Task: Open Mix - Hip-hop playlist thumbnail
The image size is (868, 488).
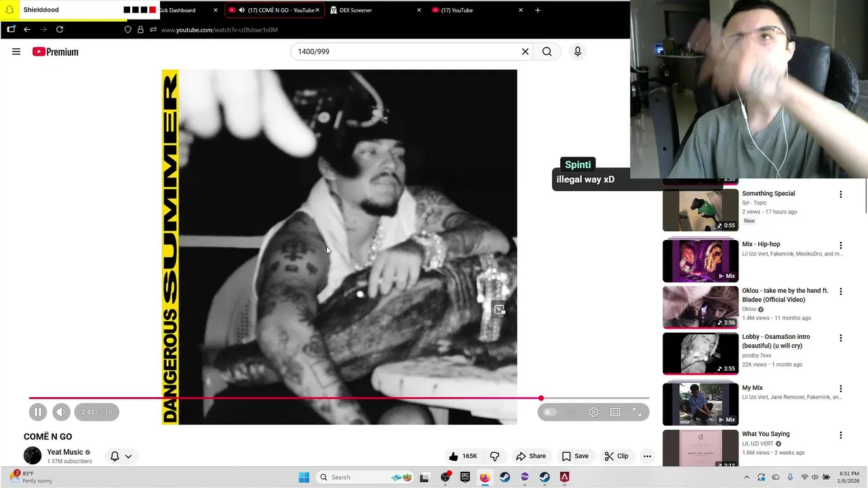Action: [x=701, y=260]
